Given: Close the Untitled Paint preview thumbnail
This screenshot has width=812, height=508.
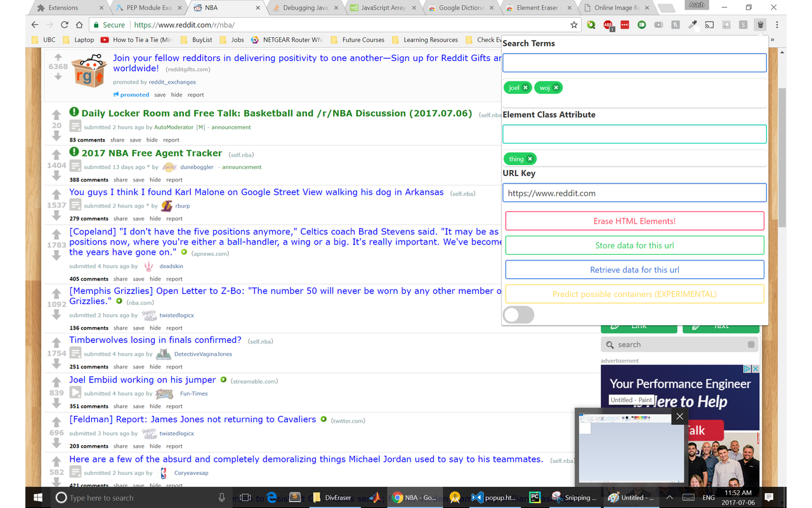Looking at the screenshot, I should pos(679,417).
